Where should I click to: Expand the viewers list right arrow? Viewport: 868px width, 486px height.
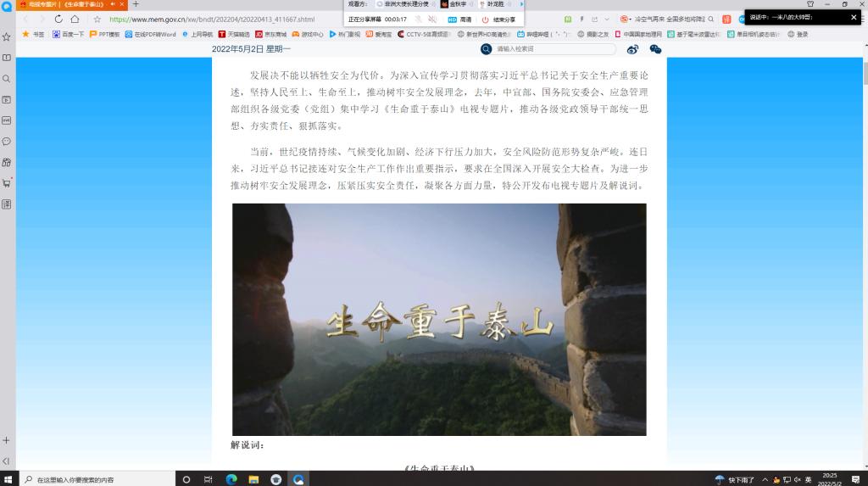[522, 4]
